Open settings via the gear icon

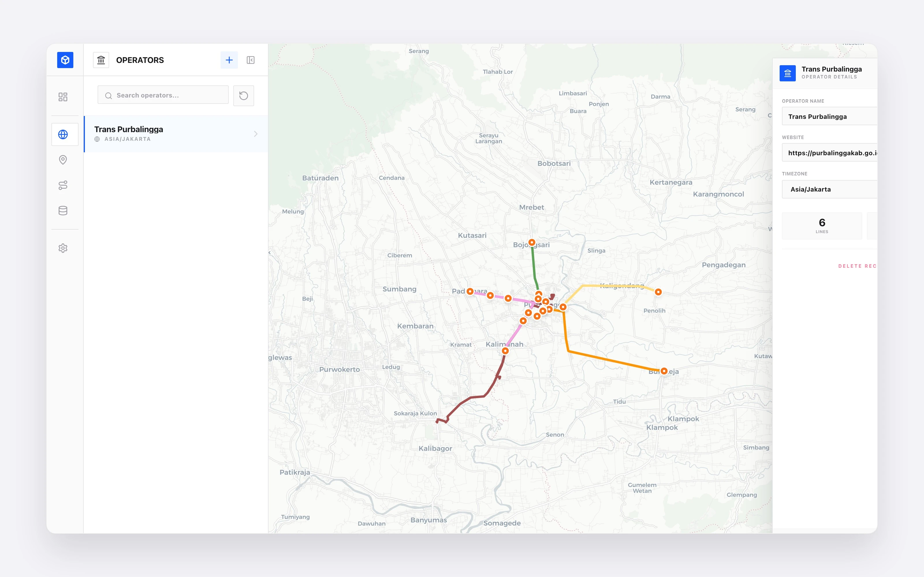click(63, 248)
